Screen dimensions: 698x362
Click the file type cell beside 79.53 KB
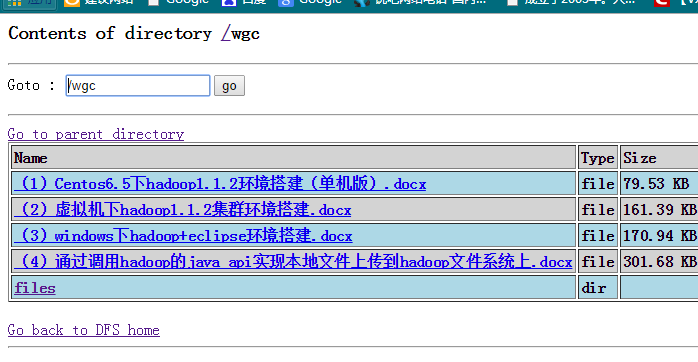[x=597, y=183]
